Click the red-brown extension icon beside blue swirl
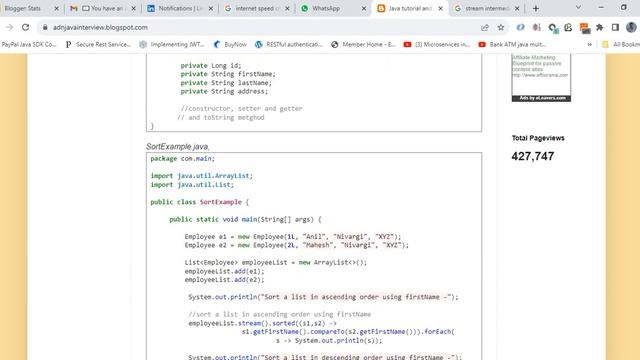Image resolution: width=640 pixels, height=360 pixels. point(536,27)
